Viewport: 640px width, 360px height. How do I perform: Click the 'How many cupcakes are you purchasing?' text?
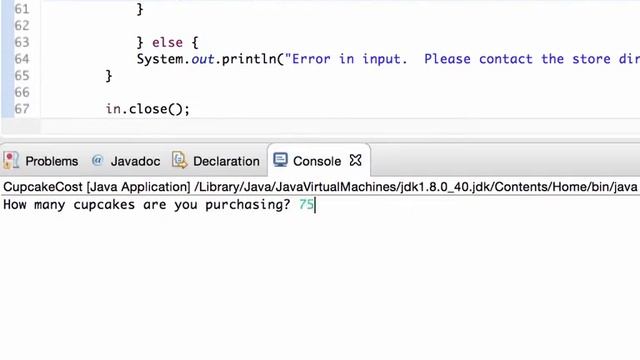coord(147,204)
